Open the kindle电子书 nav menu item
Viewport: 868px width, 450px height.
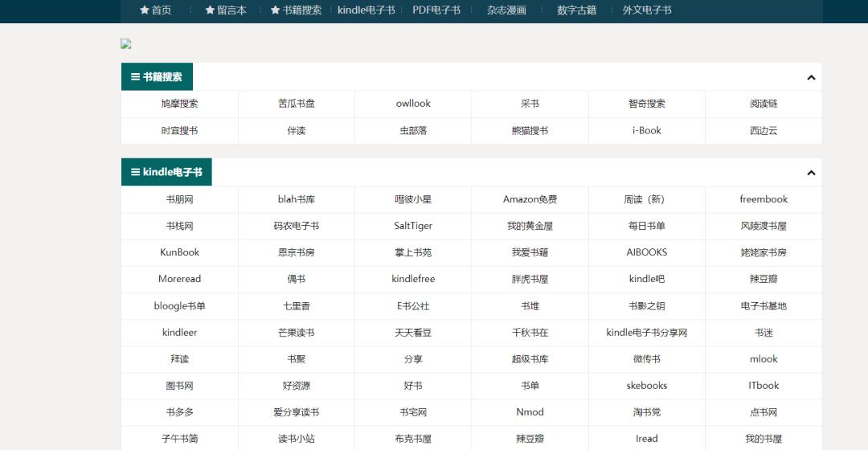click(x=366, y=10)
